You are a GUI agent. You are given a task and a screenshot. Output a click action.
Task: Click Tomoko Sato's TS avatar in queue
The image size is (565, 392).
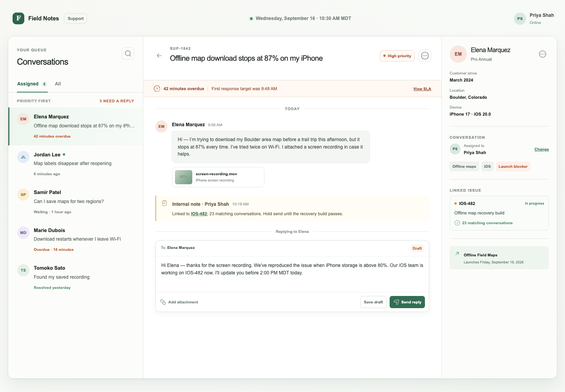23,270
